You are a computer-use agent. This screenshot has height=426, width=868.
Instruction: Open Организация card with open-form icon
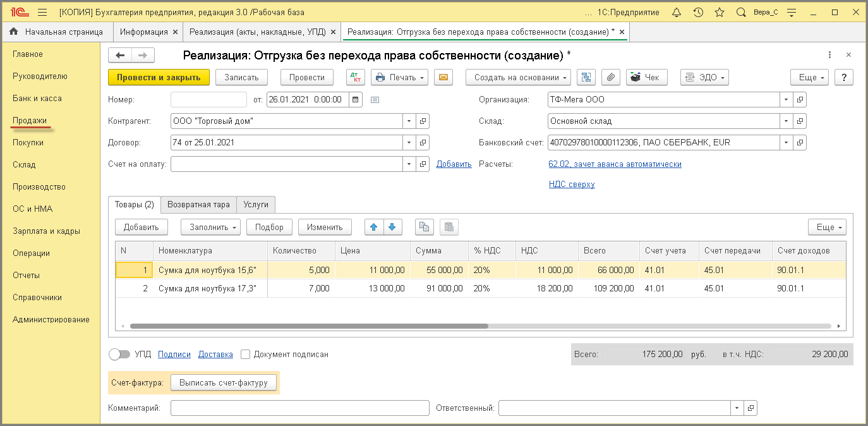coord(800,99)
